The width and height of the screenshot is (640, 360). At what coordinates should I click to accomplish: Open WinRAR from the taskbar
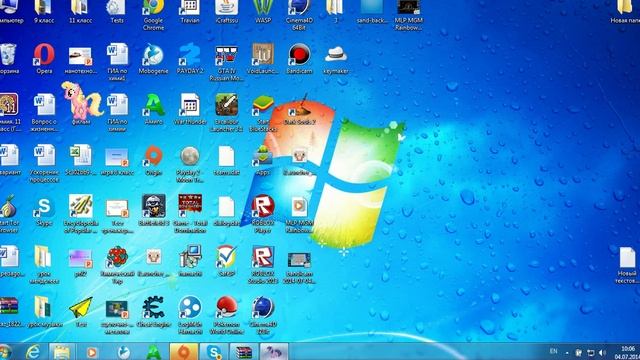[244, 352]
